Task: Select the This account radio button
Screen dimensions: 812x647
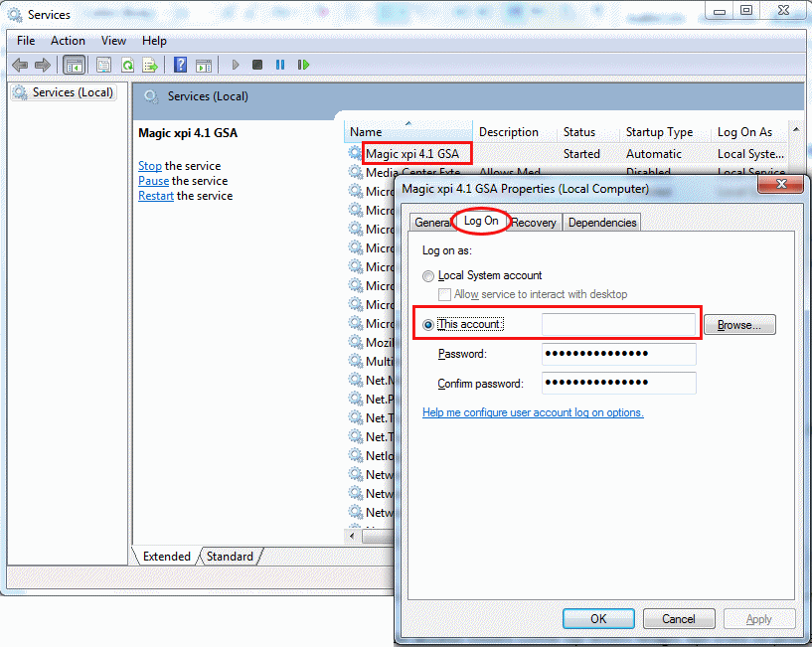Action: click(x=427, y=325)
